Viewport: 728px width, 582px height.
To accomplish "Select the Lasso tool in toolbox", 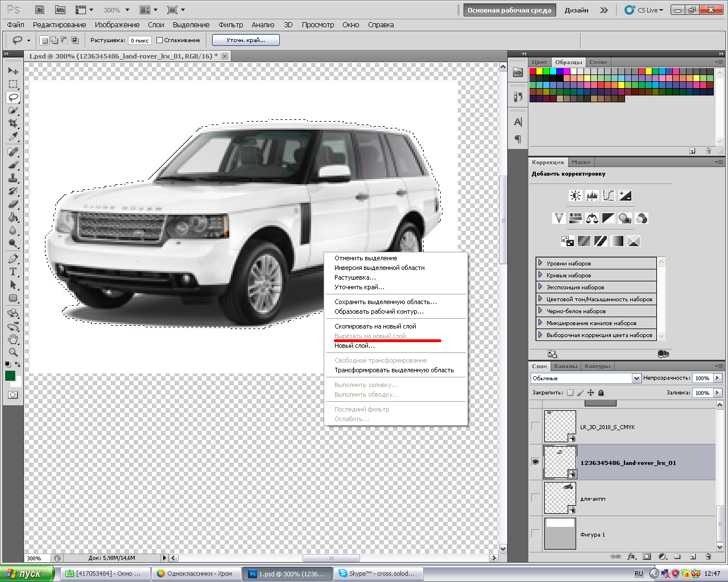I will [13, 97].
